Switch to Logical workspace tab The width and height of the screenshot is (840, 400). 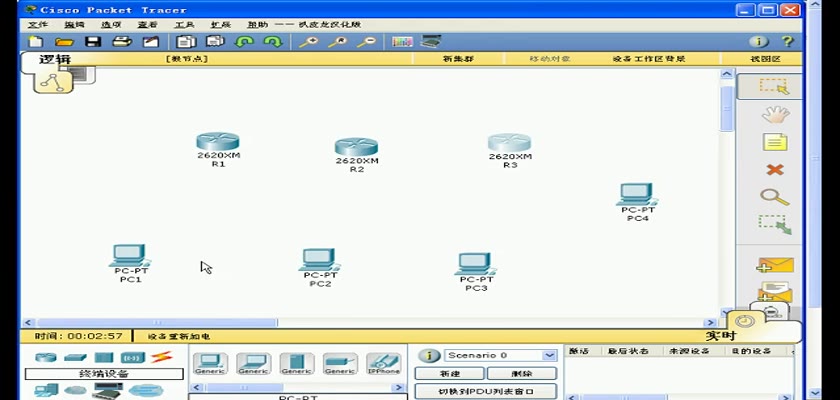click(x=55, y=60)
